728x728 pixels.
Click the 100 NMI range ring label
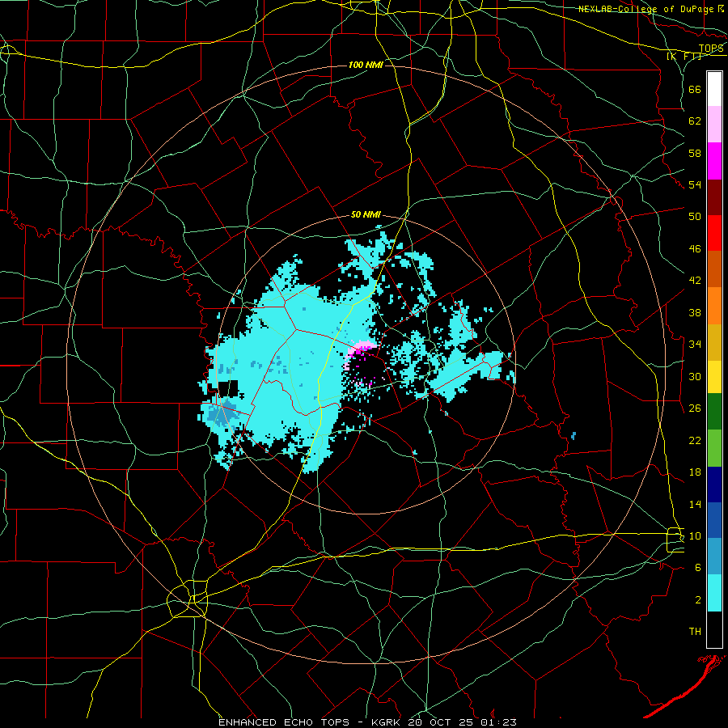click(366, 65)
